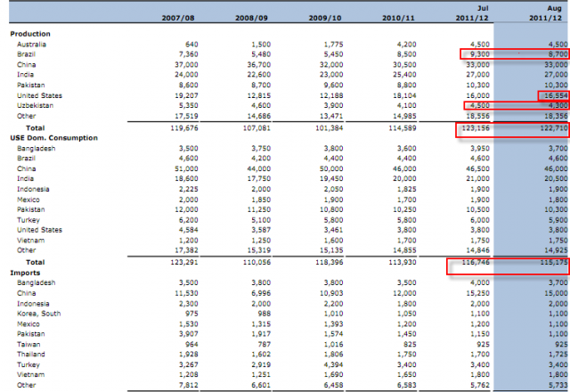Select Consumption Total 123,291 for 2007/08
Viewport: 570px width, 392px height.
[184, 262]
